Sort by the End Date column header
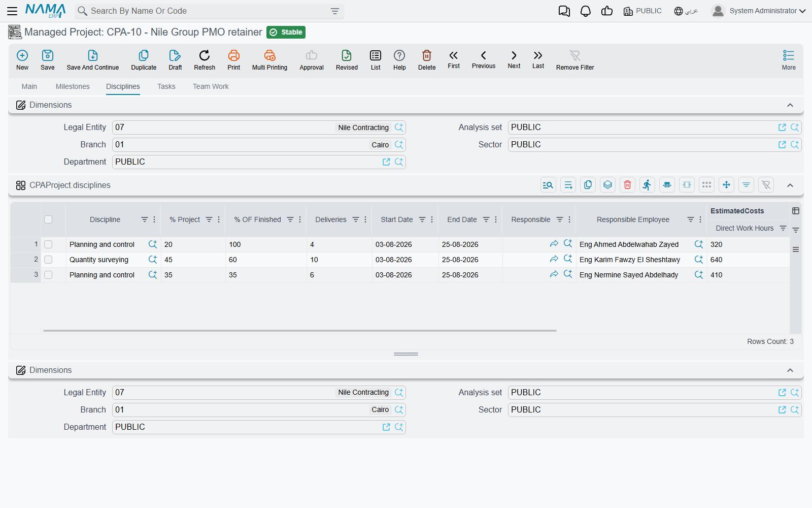Image resolution: width=812 pixels, height=508 pixels. click(462, 219)
